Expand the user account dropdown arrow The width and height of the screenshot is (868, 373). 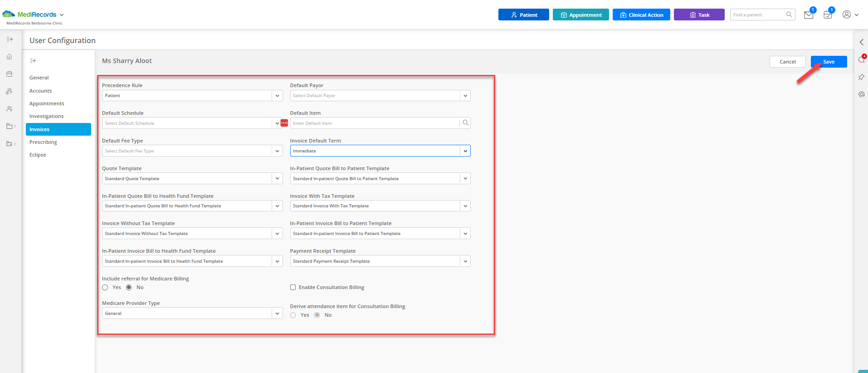point(857,15)
